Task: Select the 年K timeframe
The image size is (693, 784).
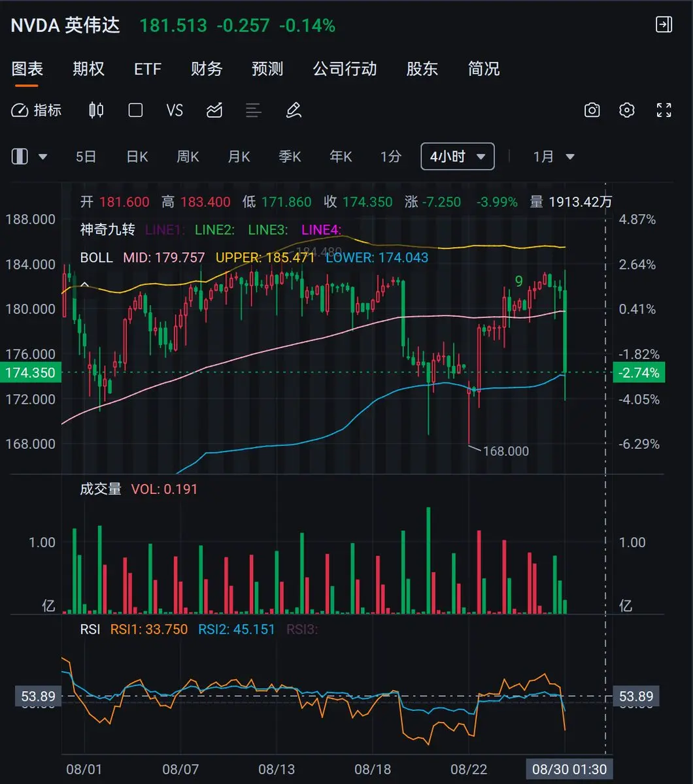Action: [341, 157]
